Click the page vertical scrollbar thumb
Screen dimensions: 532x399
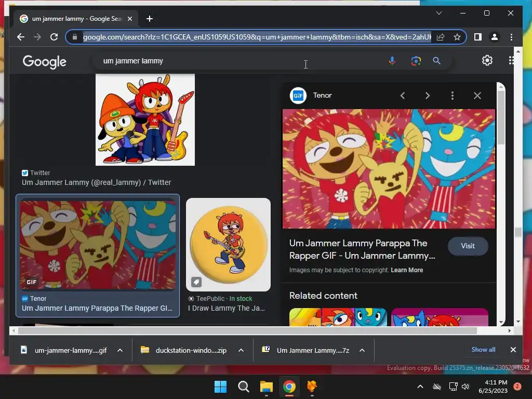pos(518,232)
